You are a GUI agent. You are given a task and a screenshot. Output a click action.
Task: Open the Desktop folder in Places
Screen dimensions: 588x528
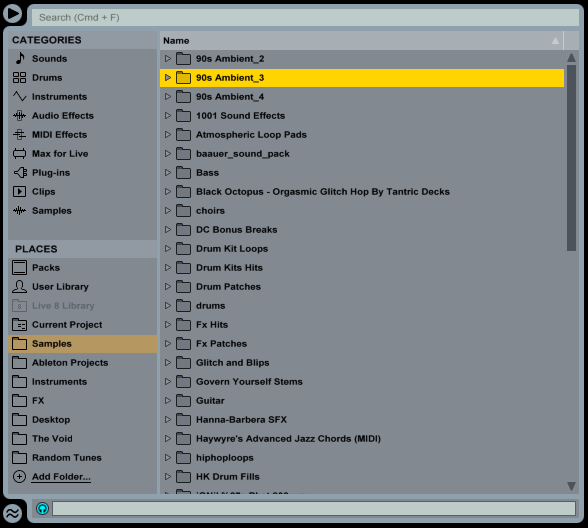[x=82, y=420]
